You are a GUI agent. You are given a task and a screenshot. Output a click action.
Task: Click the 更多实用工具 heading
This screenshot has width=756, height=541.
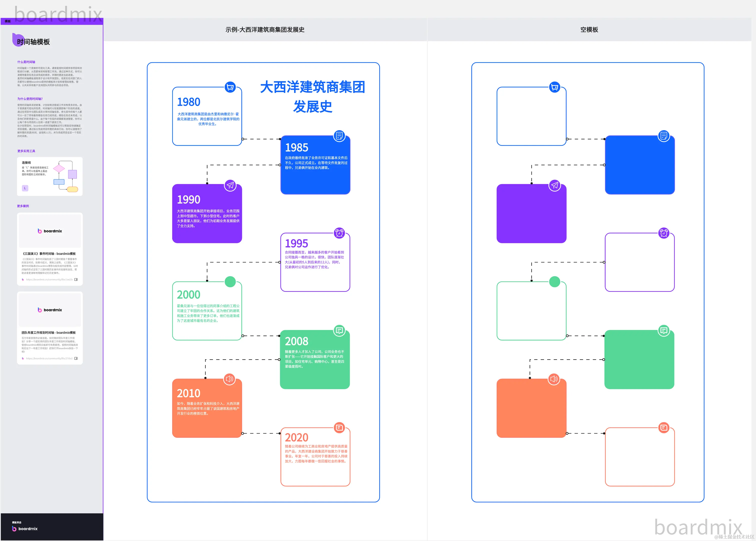[26, 151]
